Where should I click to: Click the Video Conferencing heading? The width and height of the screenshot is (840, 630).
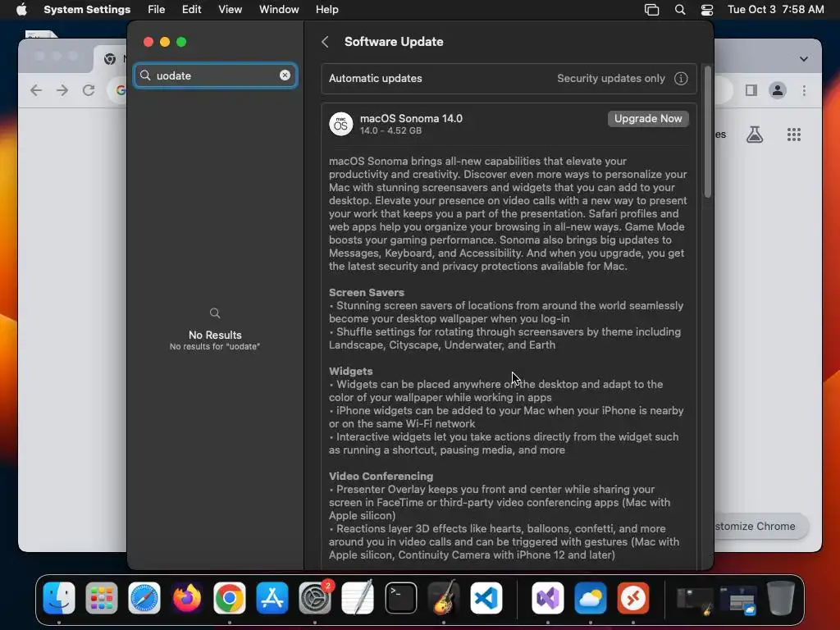(x=381, y=477)
